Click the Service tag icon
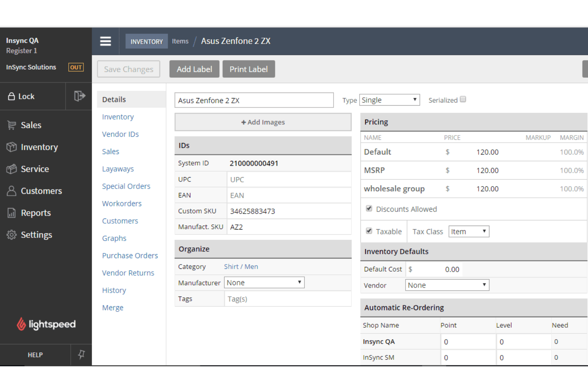Viewport: 588px width, 392px height. [x=12, y=169]
